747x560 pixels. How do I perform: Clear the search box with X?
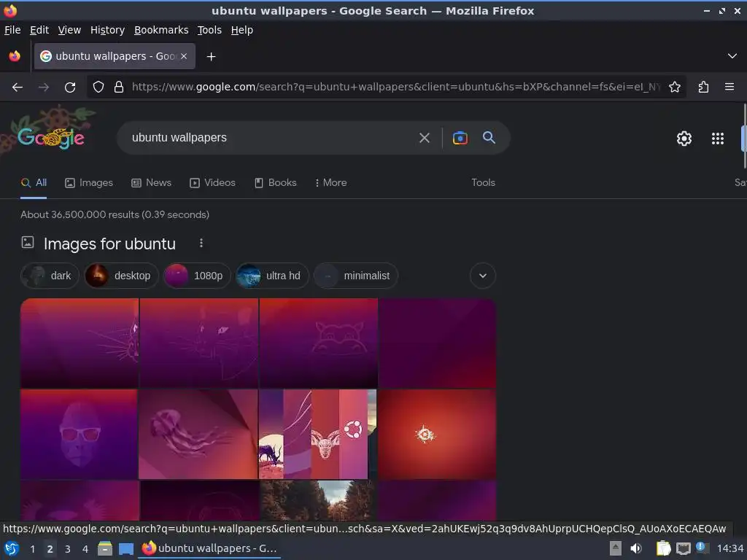pyautogui.click(x=424, y=138)
